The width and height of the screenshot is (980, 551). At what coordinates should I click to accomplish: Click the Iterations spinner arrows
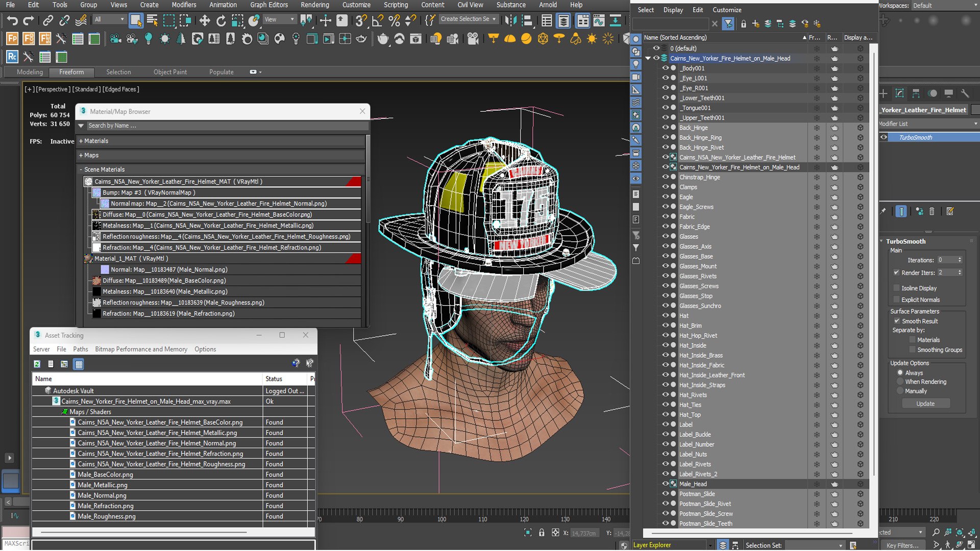960,260
